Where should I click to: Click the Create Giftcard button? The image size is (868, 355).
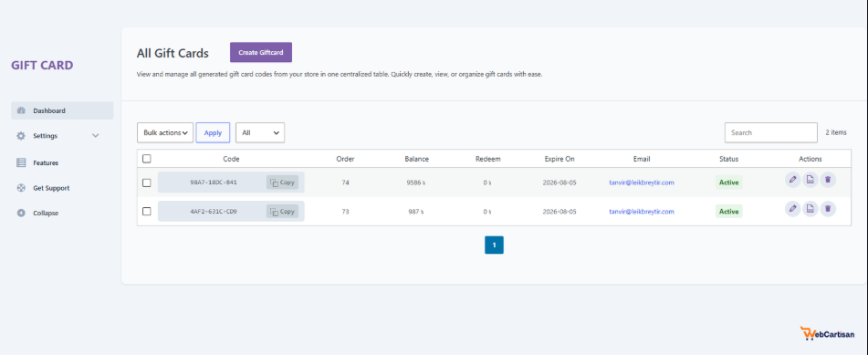[261, 53]
